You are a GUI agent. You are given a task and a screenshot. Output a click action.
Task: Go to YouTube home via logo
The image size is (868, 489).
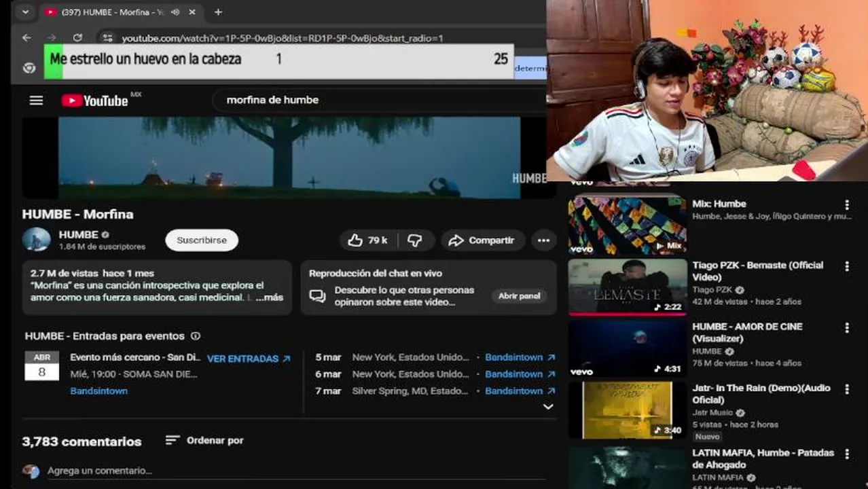click(x=94, y=101)
